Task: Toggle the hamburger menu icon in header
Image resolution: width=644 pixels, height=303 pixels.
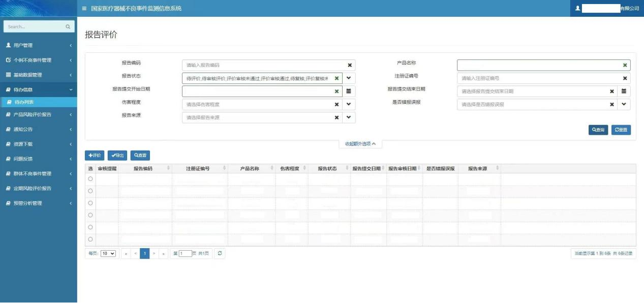Action: click(84, 9)
